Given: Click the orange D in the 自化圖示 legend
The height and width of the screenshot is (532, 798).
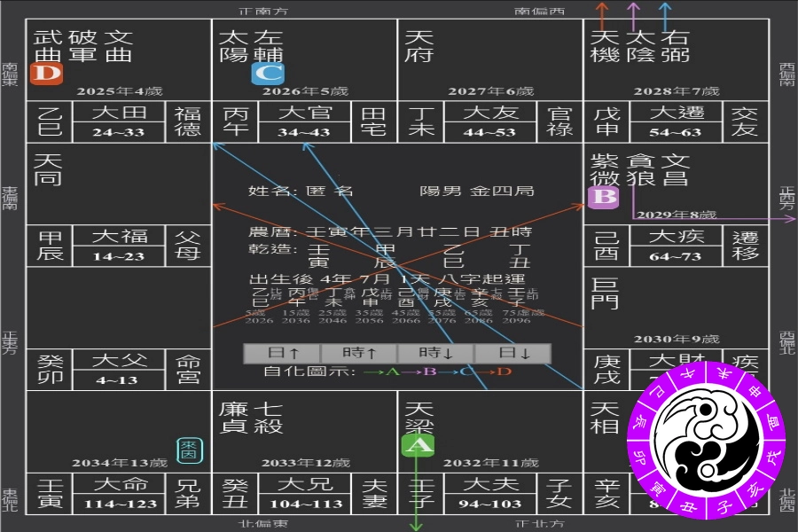Looking at the screenshot, I should [x=504, y=372].
